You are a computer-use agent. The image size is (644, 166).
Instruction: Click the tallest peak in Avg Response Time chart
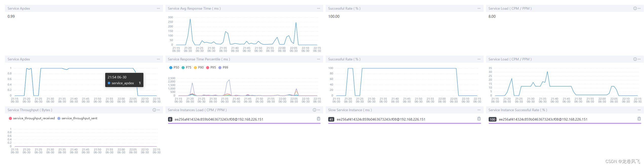click(x=190, y=19)
